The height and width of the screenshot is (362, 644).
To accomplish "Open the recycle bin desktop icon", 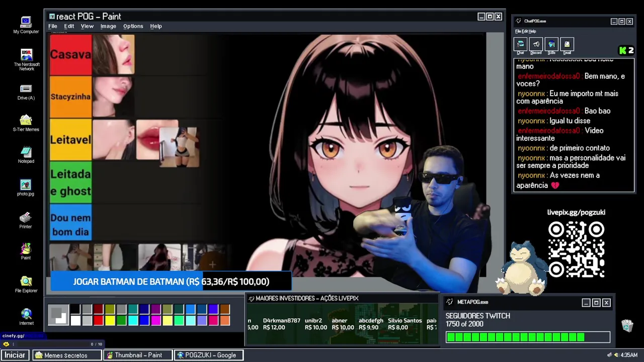I will coord(627,326).
